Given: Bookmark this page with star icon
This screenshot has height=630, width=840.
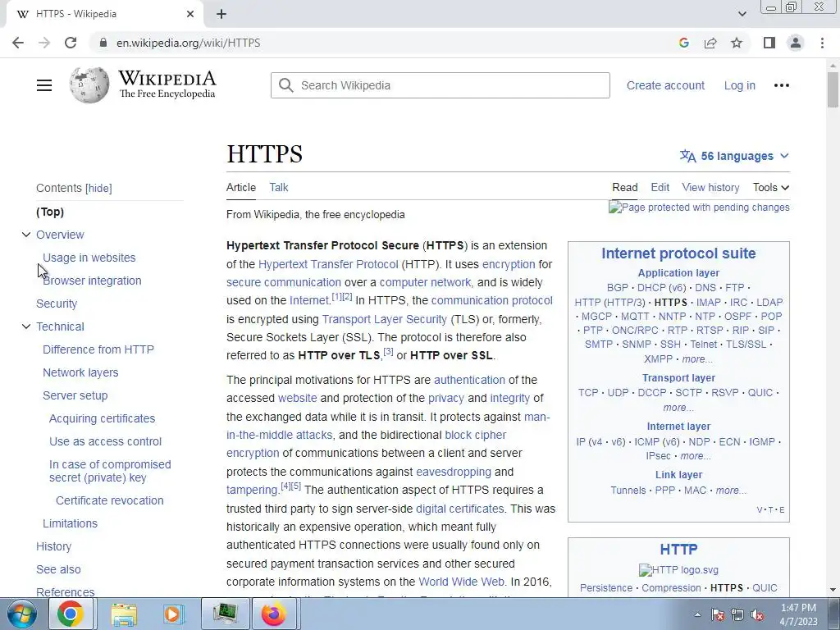Looking at the screenshot, I should click(737, 43).
